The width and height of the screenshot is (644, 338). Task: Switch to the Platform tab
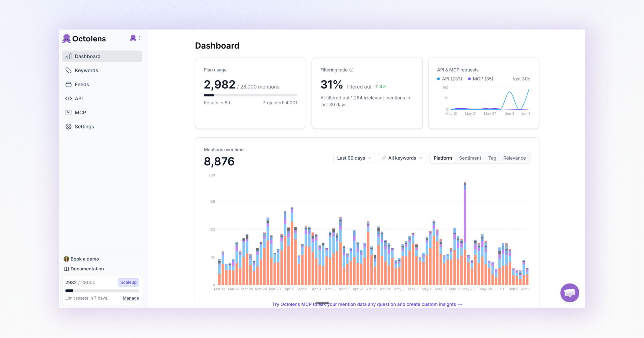[443, 158]
